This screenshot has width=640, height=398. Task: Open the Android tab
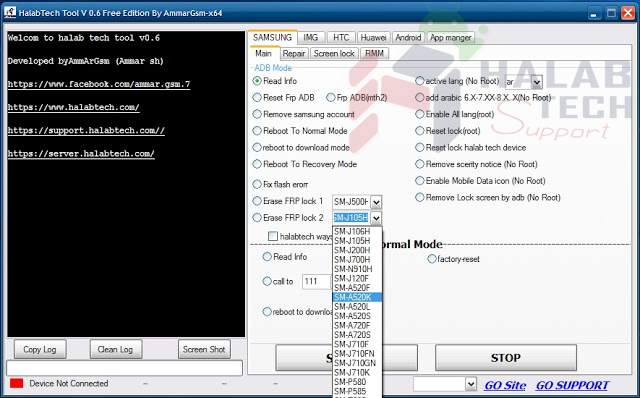click(408, 38)
